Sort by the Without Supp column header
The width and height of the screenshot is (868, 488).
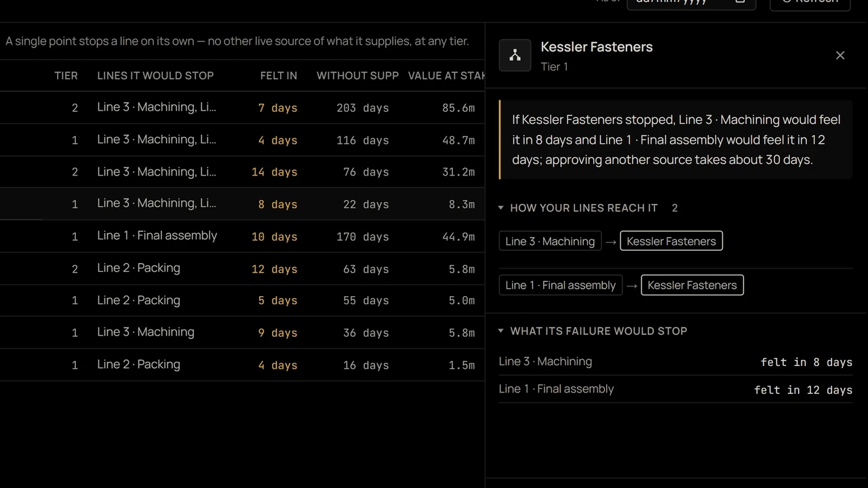(357, 75)
